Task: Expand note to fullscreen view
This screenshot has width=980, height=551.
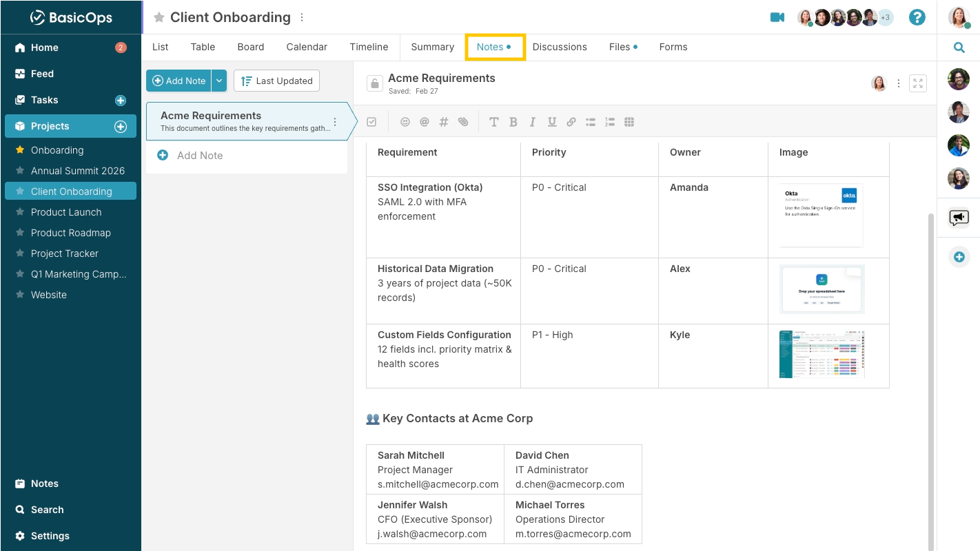Action: click(918, 83)
